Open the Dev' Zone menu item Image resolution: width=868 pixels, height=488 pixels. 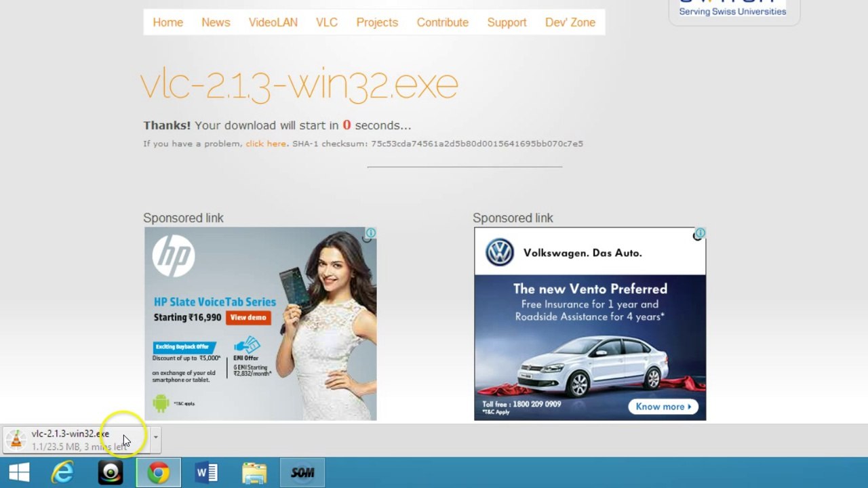tap(570, 22)
